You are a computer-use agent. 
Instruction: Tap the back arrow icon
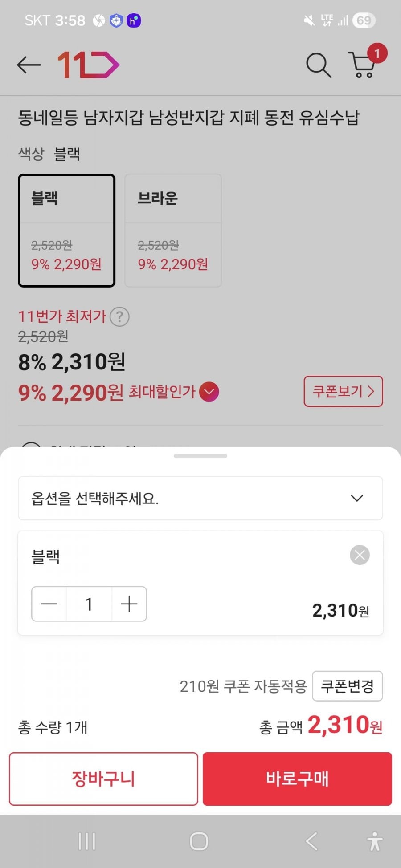[29, 65]
